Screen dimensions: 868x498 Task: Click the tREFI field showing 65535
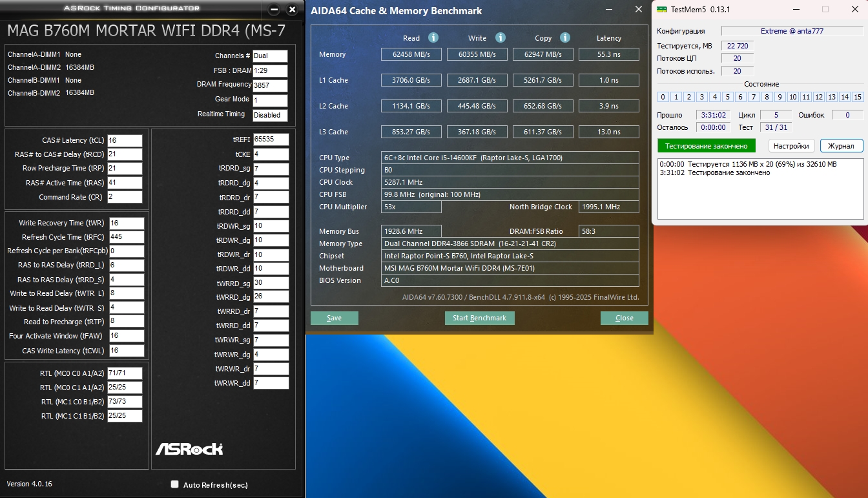pos(271,140)
